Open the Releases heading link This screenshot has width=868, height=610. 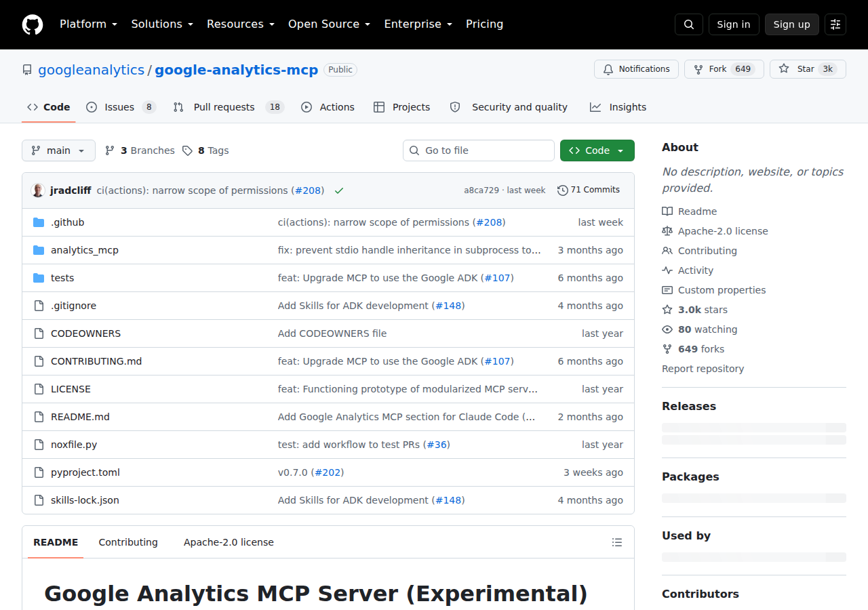[x=689, y=406]
